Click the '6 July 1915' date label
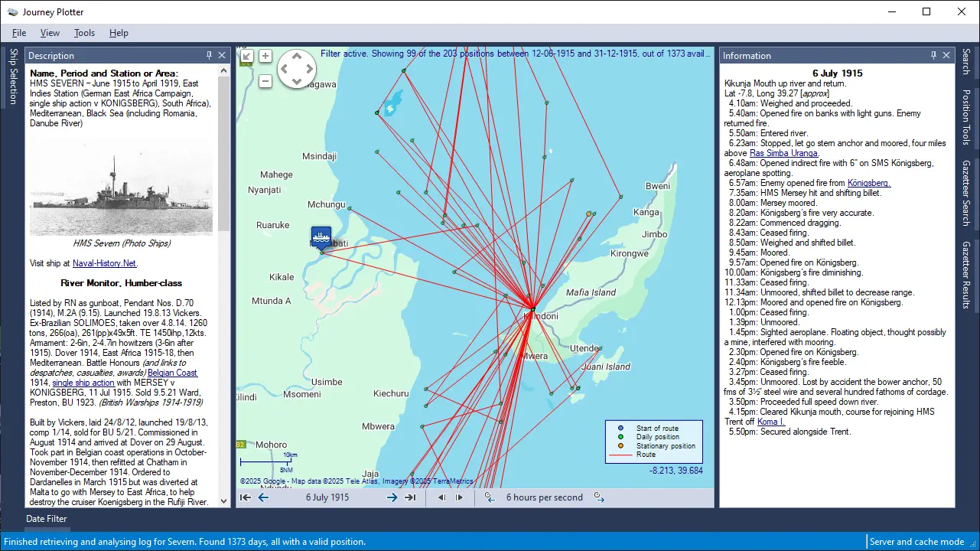 tap(327, 497)
